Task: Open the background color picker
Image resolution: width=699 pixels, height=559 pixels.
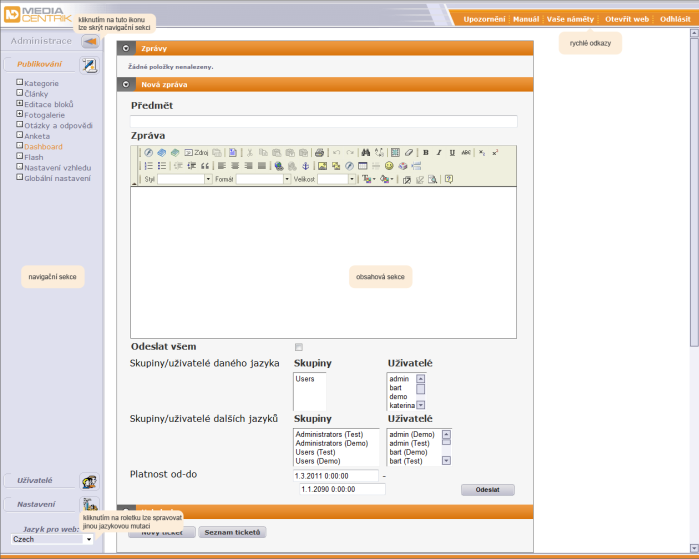Action: coord(386,179)
